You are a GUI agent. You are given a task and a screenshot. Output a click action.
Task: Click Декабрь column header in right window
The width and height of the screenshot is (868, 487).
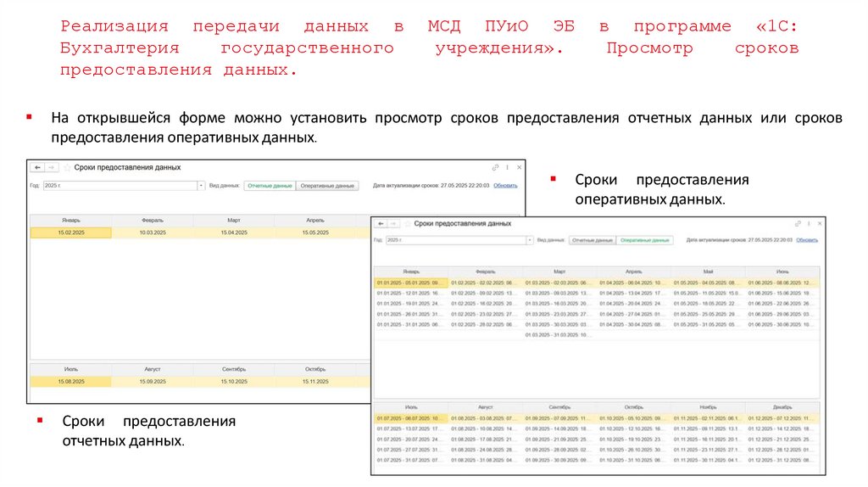coord(782,407)
